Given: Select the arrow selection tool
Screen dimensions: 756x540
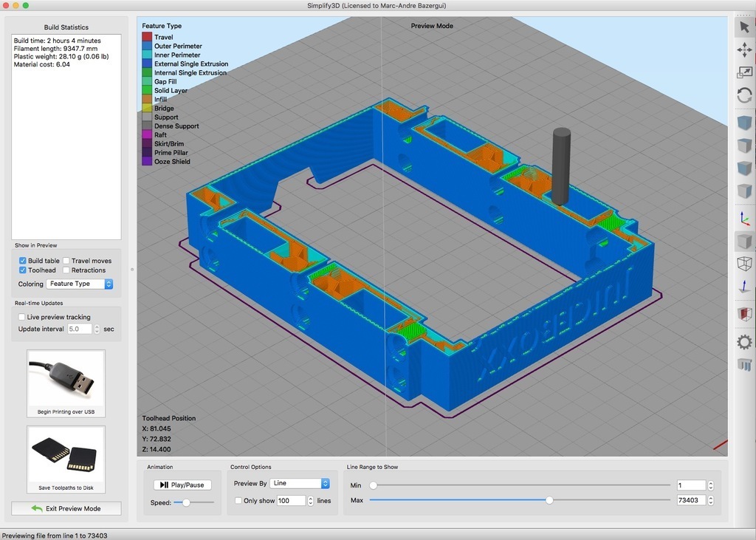Looking at the screenshot, I should [x=745, y=26].
